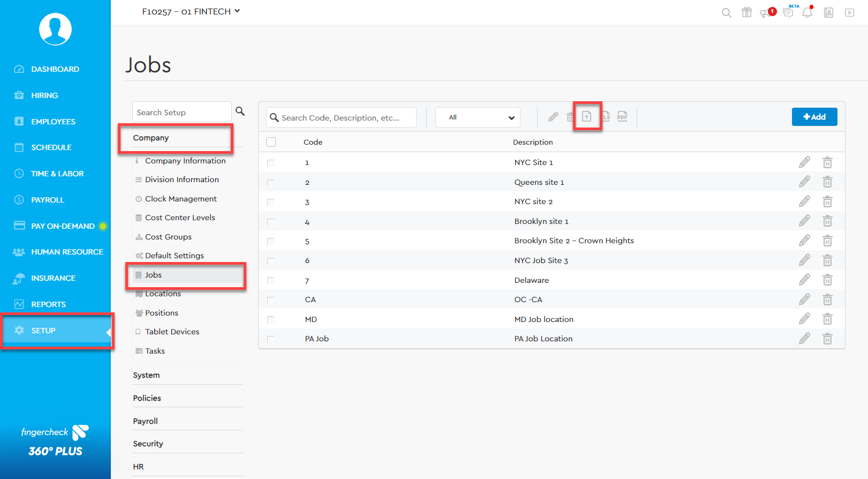Edit the Brooklyn site 1 job
868x479 pixels.
click(x=804, y=221)
